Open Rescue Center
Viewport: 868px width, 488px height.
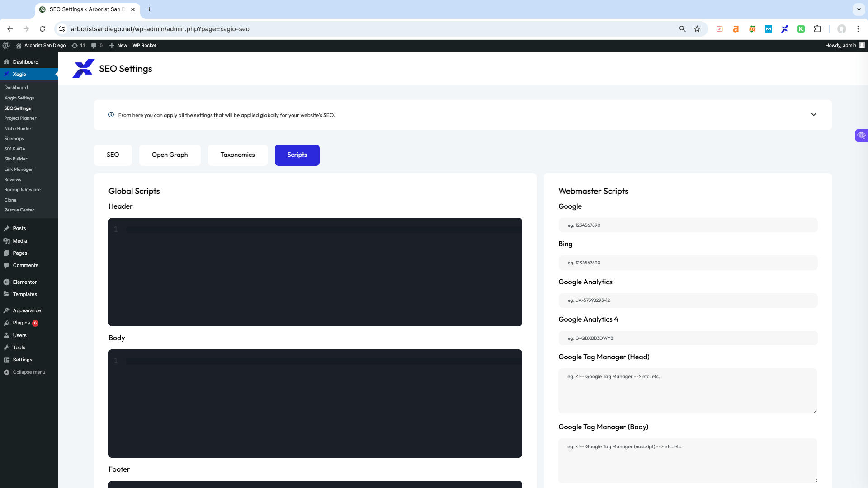point(19,210)
